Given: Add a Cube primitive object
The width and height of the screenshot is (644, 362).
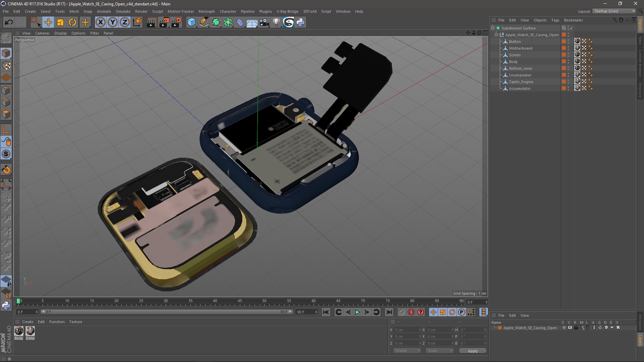Looking at the screenshot, I should [192, 22].
